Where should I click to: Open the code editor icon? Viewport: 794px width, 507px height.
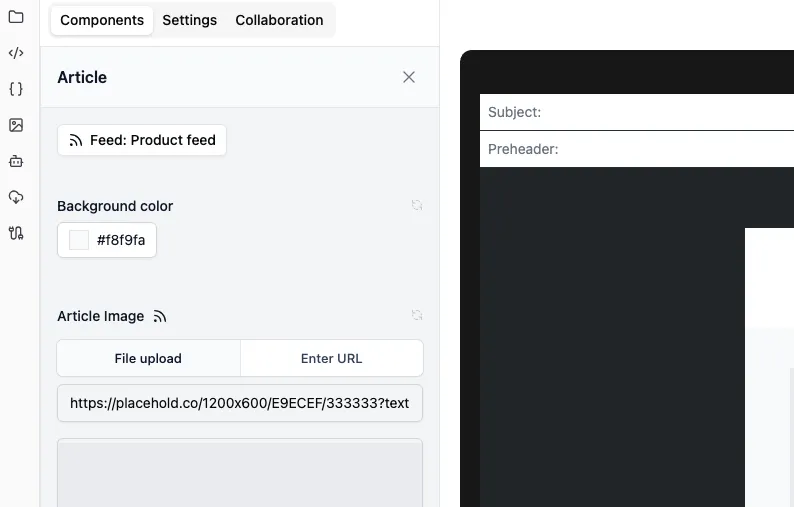[16, 53]
